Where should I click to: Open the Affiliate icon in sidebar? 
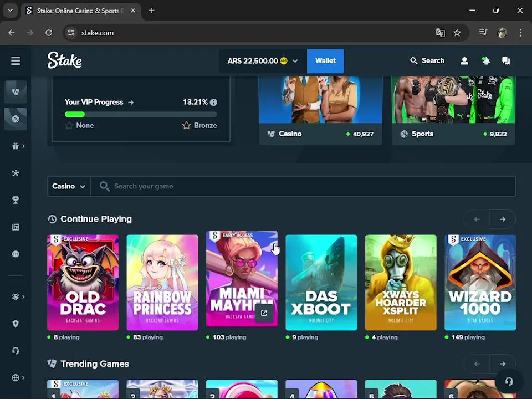[16, 173]
